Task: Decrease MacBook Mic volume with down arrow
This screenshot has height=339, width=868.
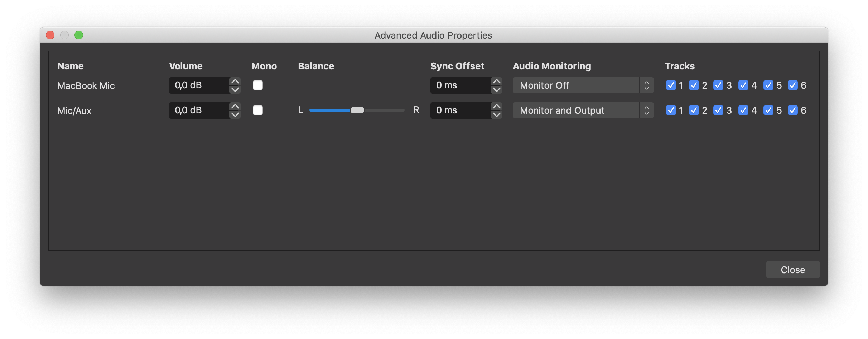Action: point(235,89)
